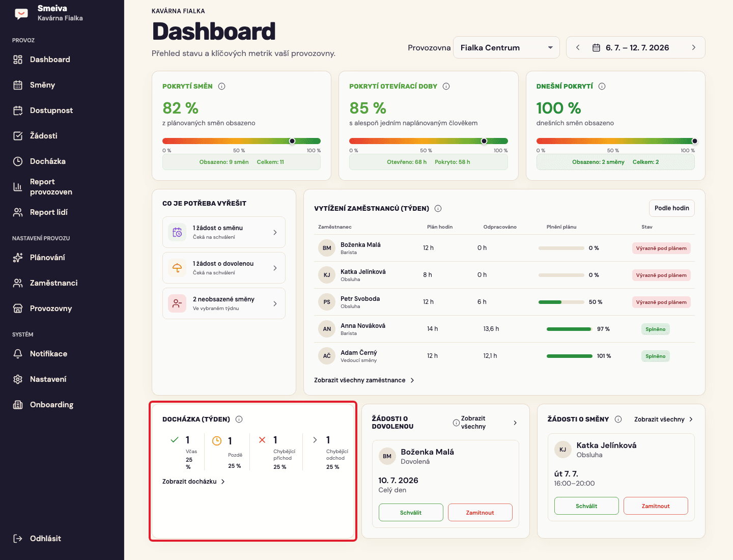Follow the Zobrazit docházku link
This screenshot has width=733, height=560.
(194, 482)
